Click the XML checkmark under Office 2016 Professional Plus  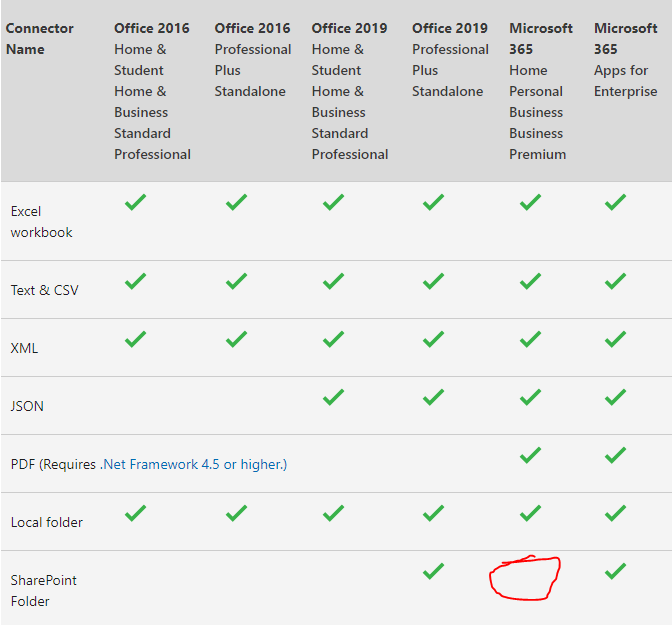(x=237, y=339)
